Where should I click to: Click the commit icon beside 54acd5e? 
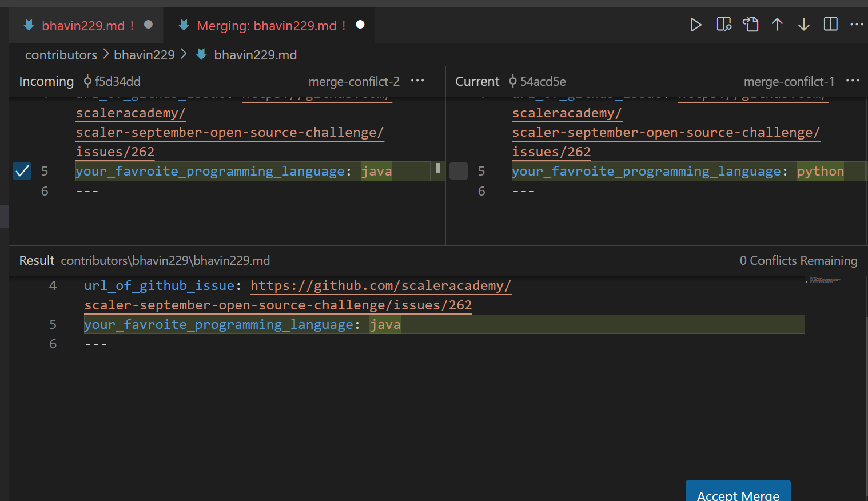pos(513,81)
